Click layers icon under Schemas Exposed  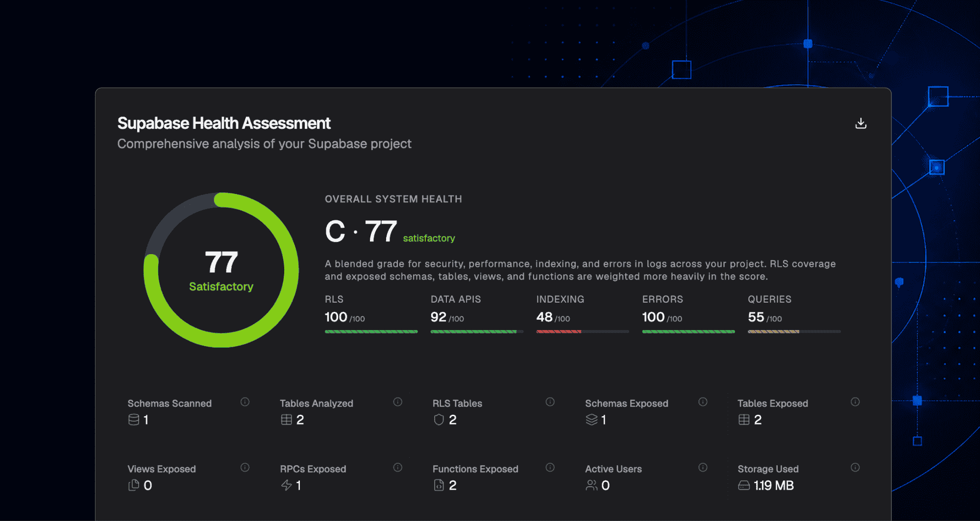591,420
